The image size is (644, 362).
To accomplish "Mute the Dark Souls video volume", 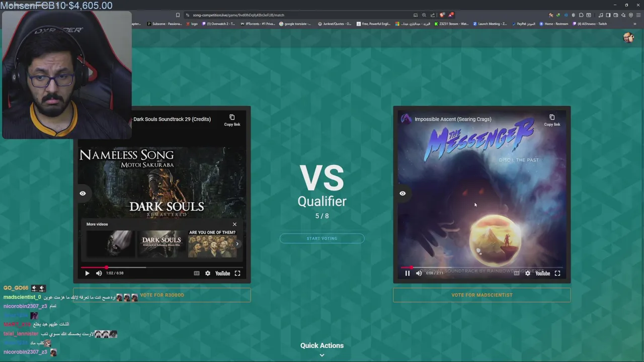I will click(99, 273).
